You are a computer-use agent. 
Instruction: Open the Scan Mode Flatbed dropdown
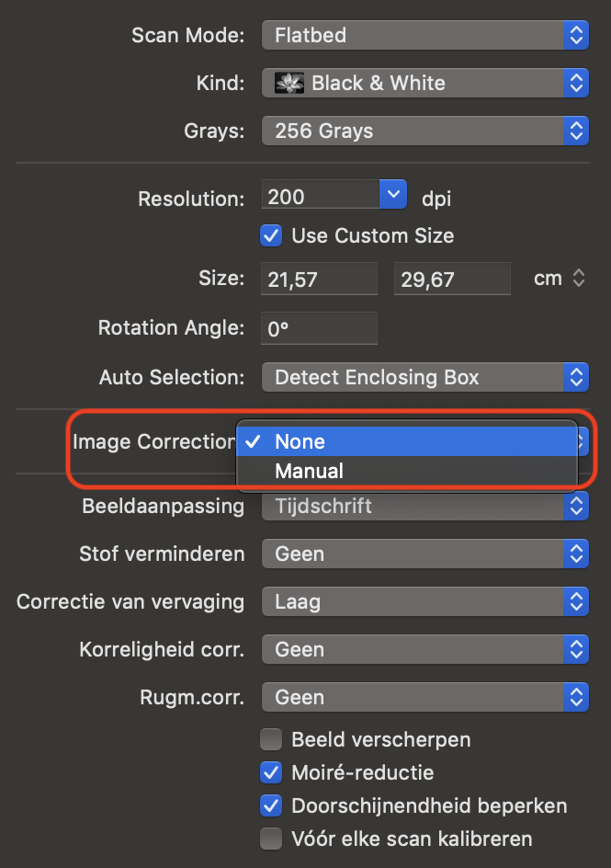424,36
